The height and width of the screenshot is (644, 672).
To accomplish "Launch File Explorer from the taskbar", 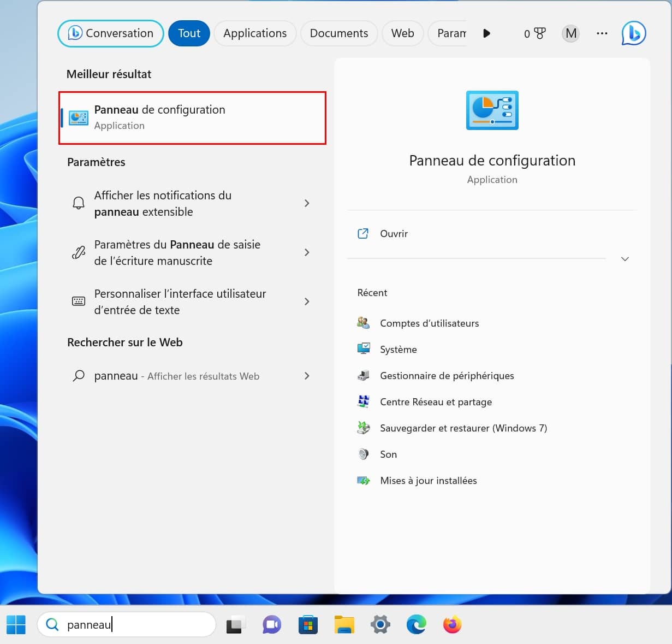I will [344, 624].
